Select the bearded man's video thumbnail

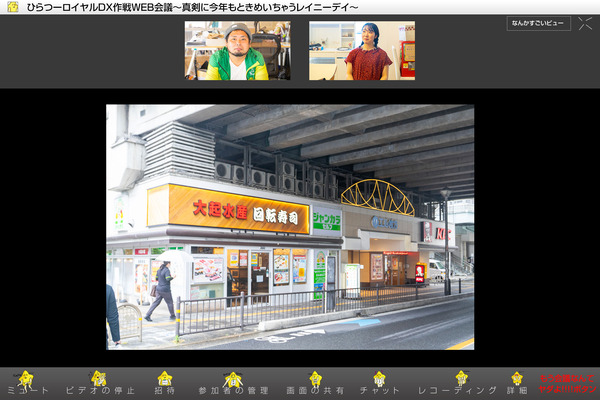237,51
